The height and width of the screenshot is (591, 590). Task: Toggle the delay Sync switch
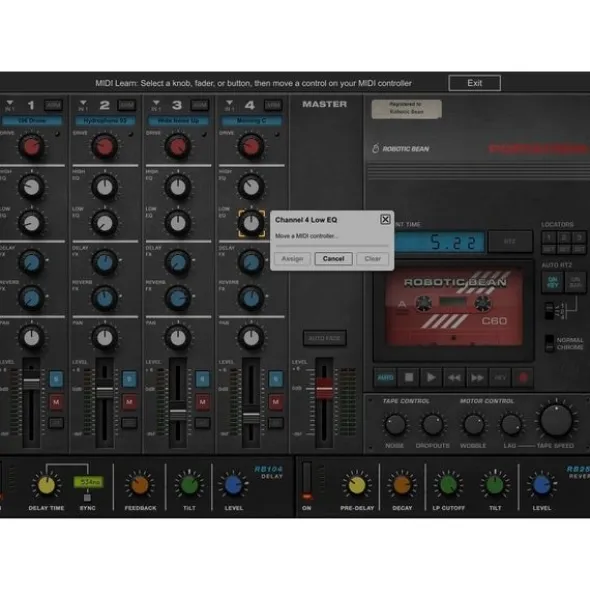pyautogui.click(x=87, y=498)
